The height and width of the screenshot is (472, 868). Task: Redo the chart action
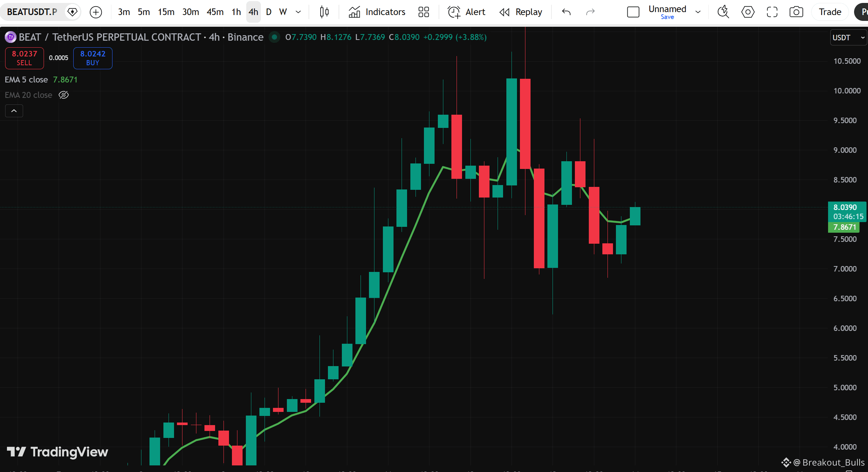pyautogui.click(x=590, y=12)
